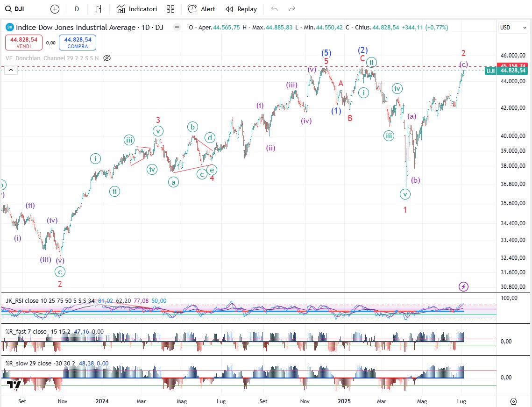
Task: Select the %R_slow indicator legend
Action: coord(40,363)
